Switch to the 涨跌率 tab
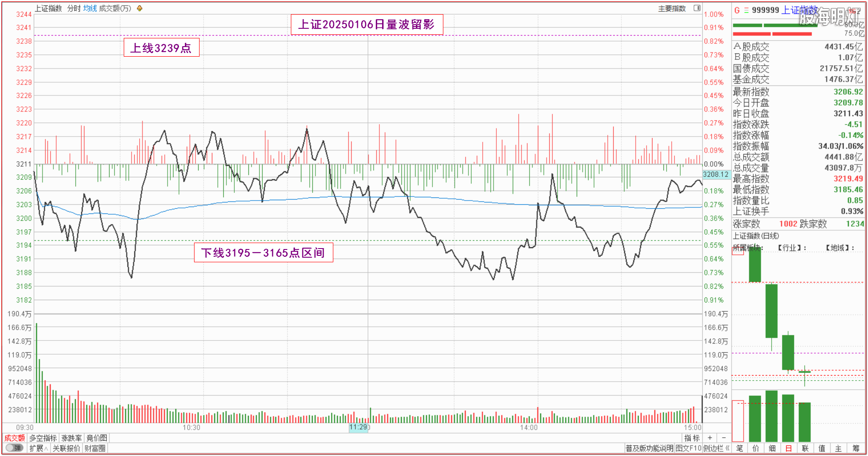The width and height of the screenshot is (868, 456). pos(72,438)
